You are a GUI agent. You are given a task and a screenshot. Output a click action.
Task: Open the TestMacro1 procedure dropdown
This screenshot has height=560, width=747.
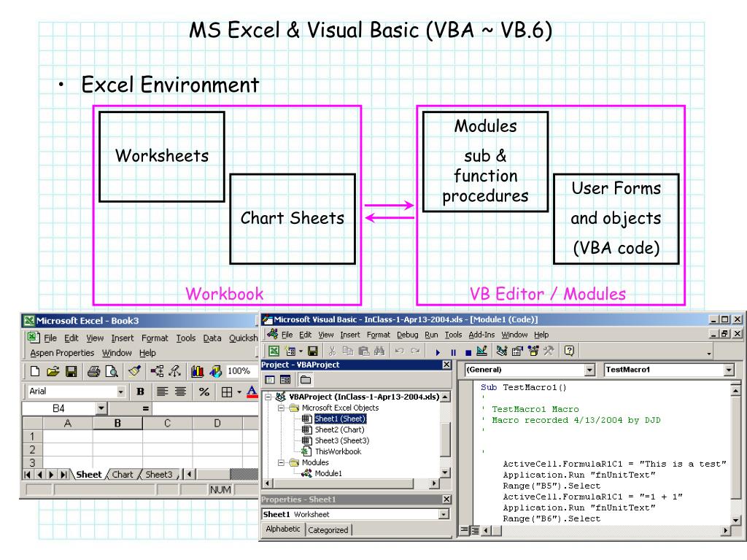click(x=729, y=370)
